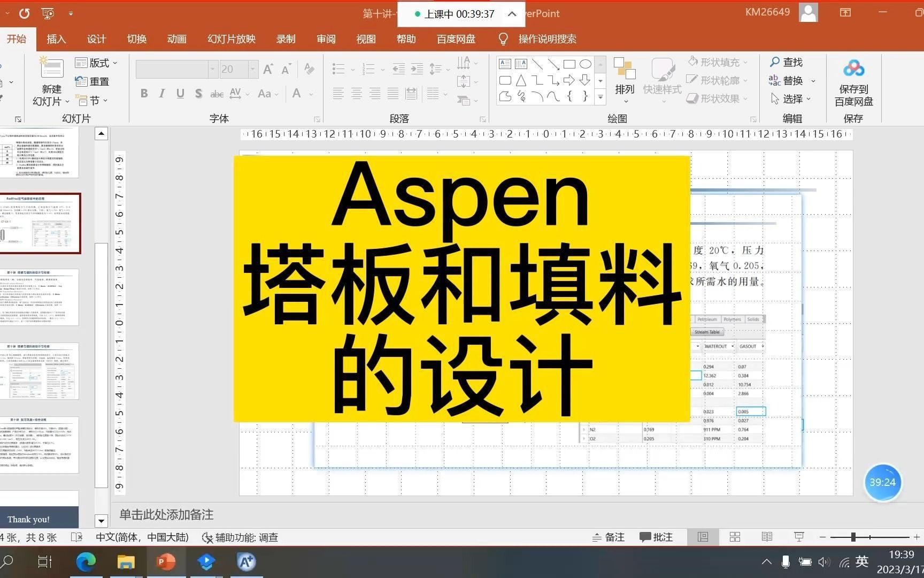This screenshot has width=924, height=578.
Task: Select the oval shape in gallery
Action: coord(586,64)
